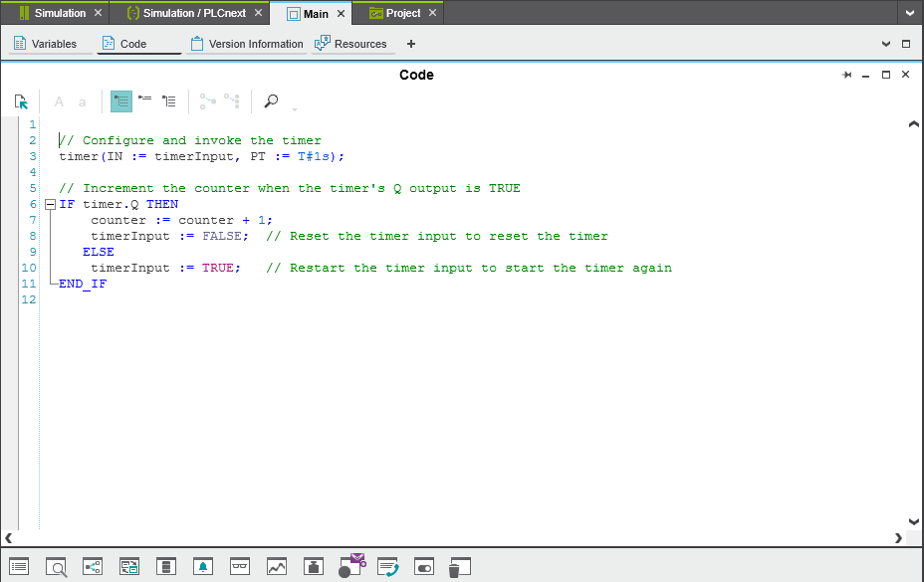Click the 'timerInput := FALSE;' statement on line 8
Image resolution: width=924 pixels, height=582 pixels.
pos(169,236)
